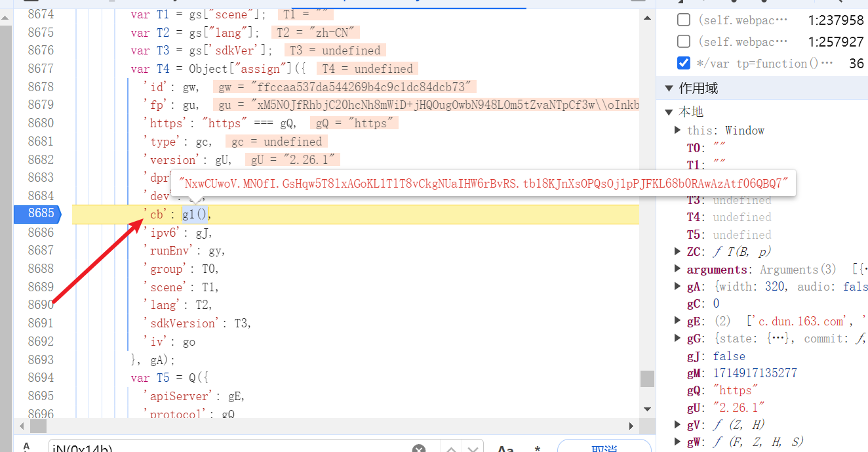The width and height of the screenshot is (868, 452).
Task: Toggle match case Aa option
Action: 505,449
